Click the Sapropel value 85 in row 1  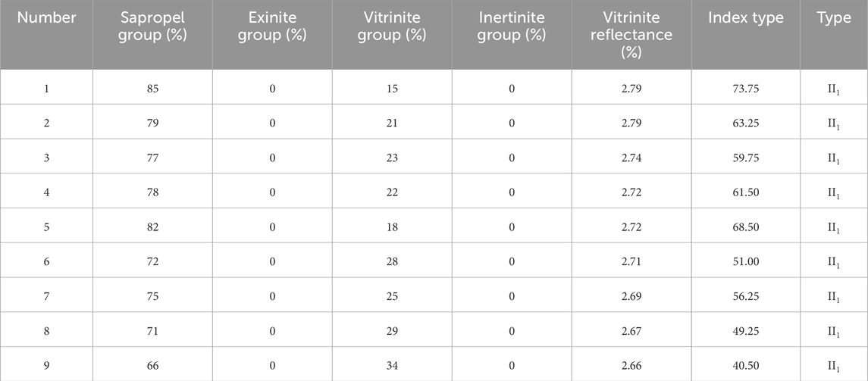[152, 88]
